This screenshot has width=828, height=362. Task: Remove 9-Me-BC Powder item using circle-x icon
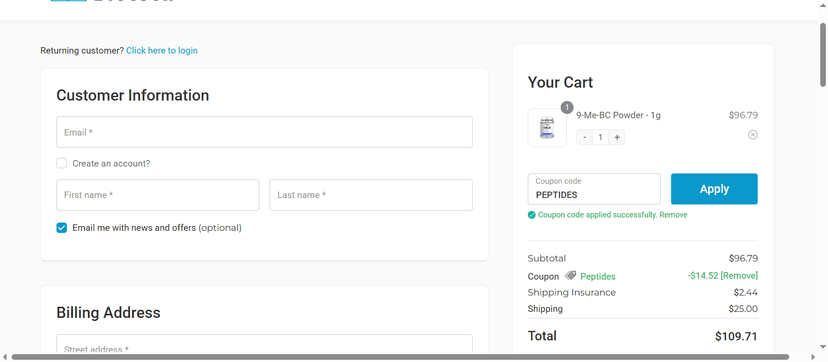(x=752, y=135)
